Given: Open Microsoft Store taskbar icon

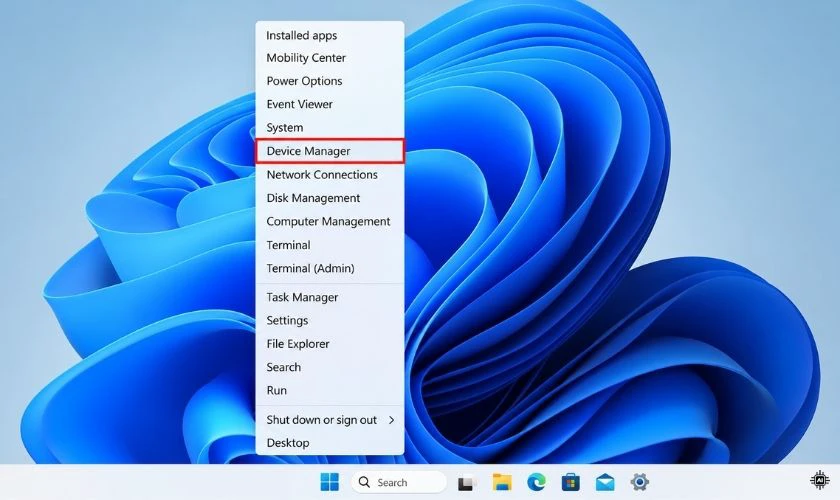Looking at the screenshot, I should (x=571, y=482).
